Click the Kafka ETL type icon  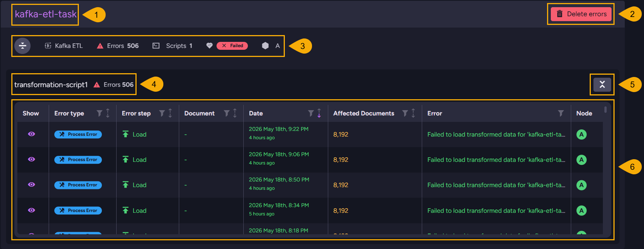(48, 46)
